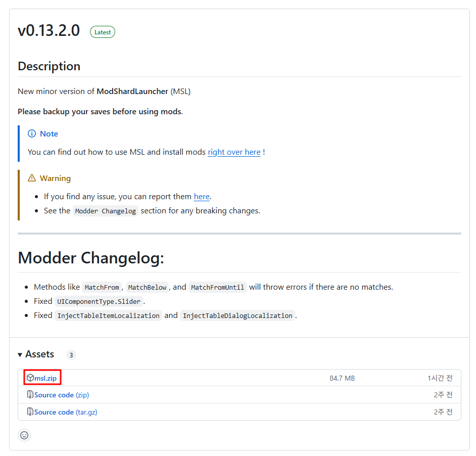Click the archive icon for Source code (tar.gz)
476x456 pixels.
pos(30,412)
